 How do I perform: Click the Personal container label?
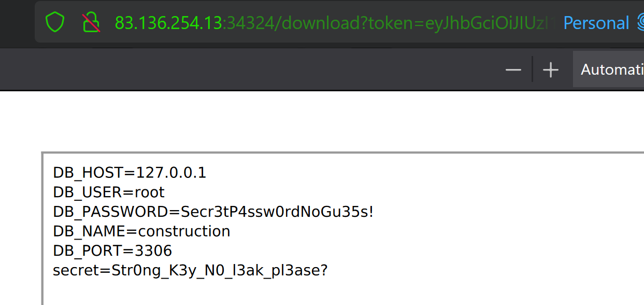(596, 23)
